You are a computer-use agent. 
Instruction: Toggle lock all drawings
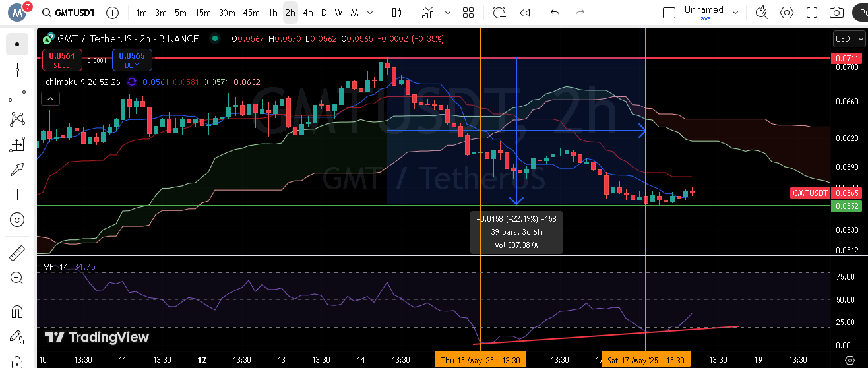point(17,337)
